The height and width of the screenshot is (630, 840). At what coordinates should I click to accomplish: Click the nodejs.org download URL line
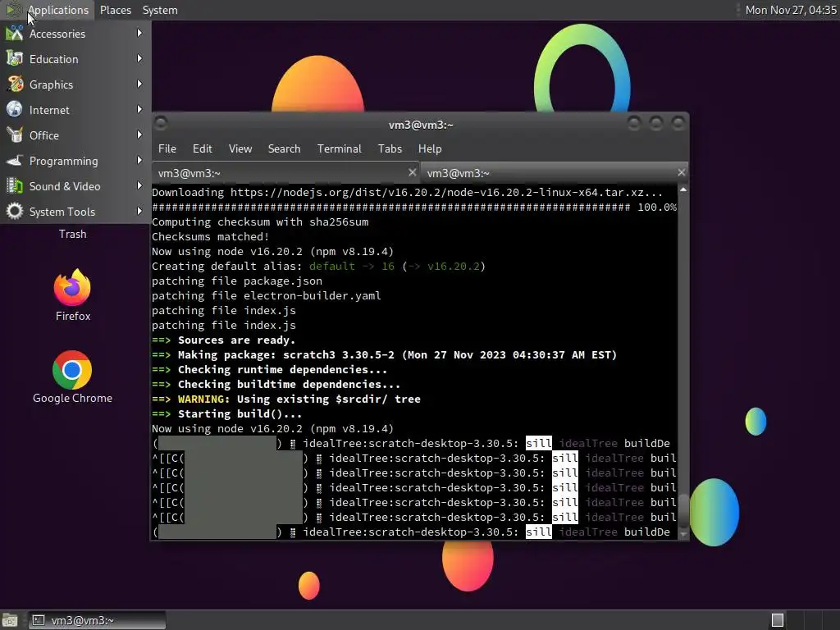[x=407, y=192]
